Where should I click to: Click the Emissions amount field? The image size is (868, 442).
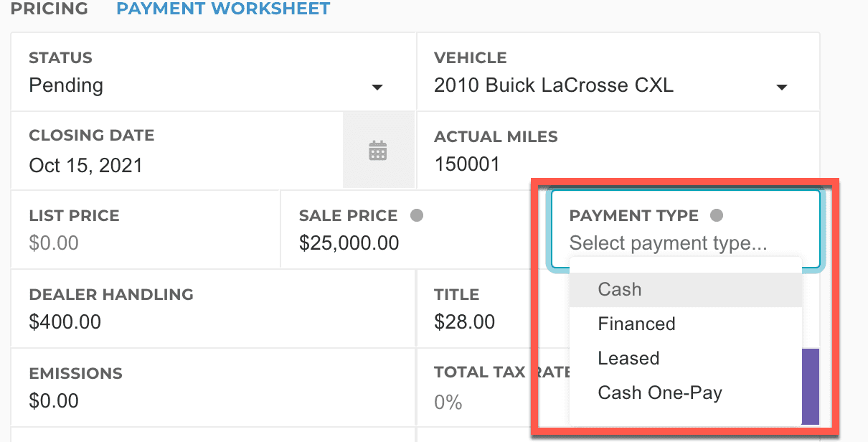(x=55, y=400)
